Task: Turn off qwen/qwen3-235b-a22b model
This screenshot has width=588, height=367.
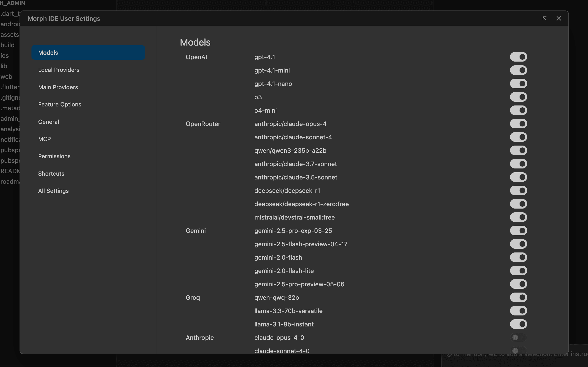Action: coord(518,151)
